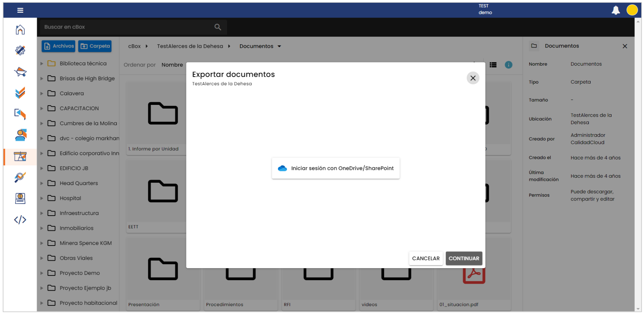Viewport: 644px width, 314px height.
Task: Expand the Hospital tree node
Action: [42, 198]
